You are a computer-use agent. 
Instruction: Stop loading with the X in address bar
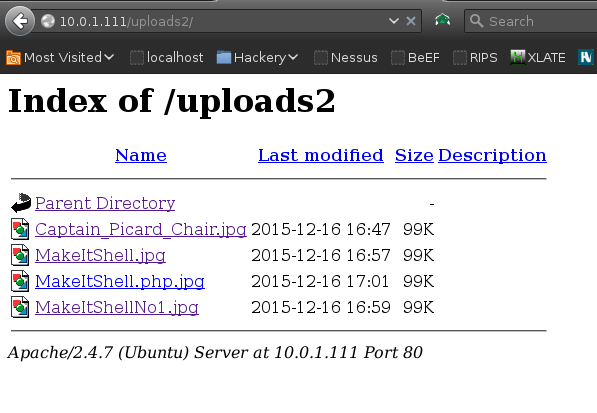411,21
